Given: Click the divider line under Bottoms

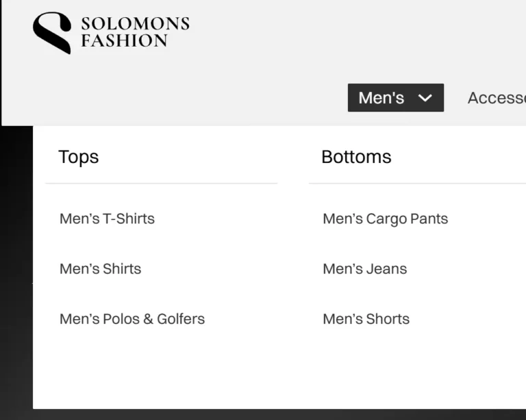Looking at the screenshot, I should click(417, 183).
